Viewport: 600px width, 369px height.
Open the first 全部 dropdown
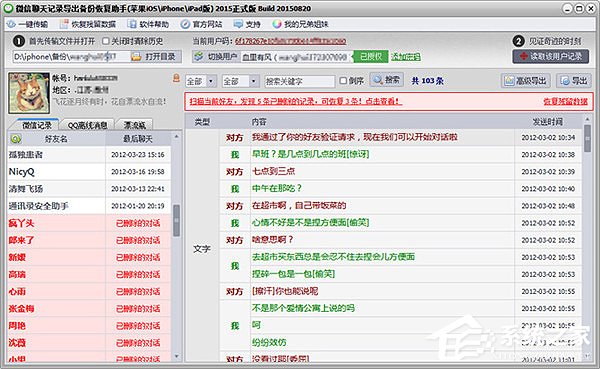point(201,81)
